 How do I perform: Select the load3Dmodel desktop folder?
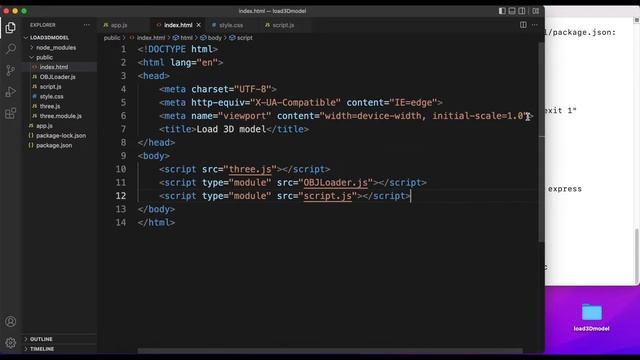click(591, 317)
